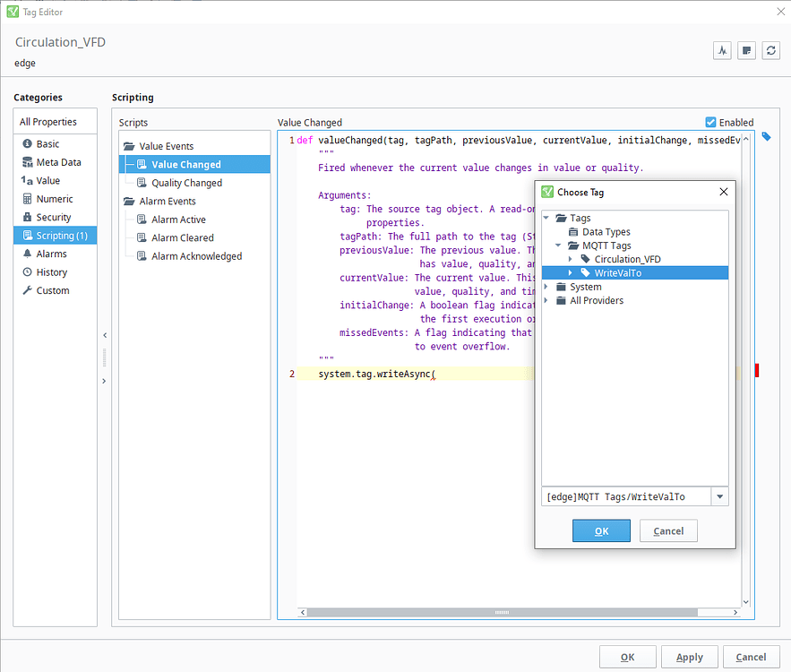Expand the WriteValTo tag node
791x672 pixels.
(570, 273)
